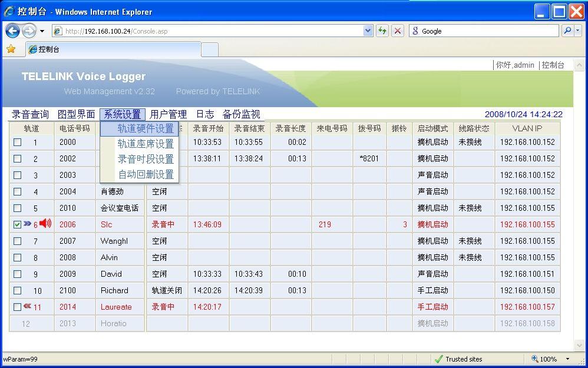This screenshot has width=588, height=368.
Task: Check the checkbox for track 9
Action: point(17,274)
